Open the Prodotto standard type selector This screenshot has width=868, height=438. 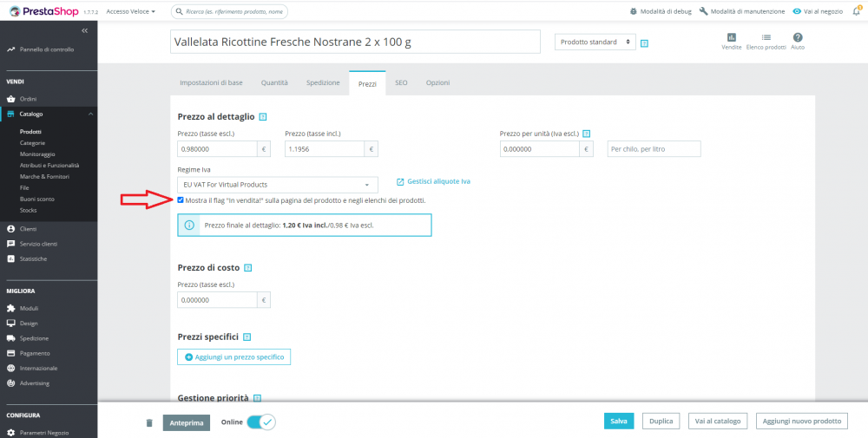pyautogui.click(x=595, y=42)
